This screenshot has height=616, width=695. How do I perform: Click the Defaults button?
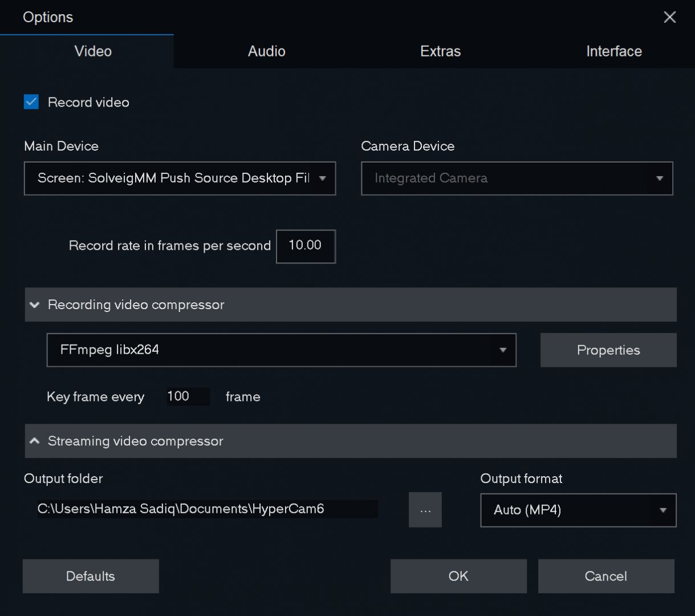click(91, 576)
